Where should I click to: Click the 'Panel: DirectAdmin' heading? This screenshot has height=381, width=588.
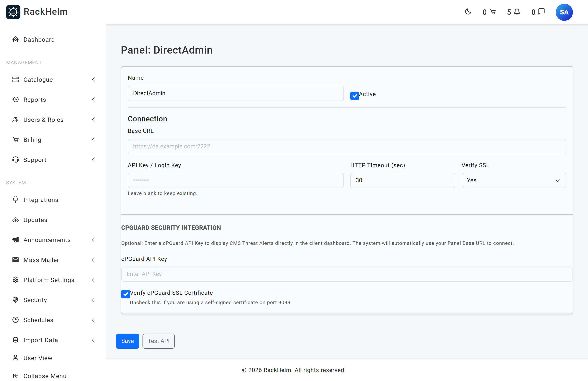point(167,50)
